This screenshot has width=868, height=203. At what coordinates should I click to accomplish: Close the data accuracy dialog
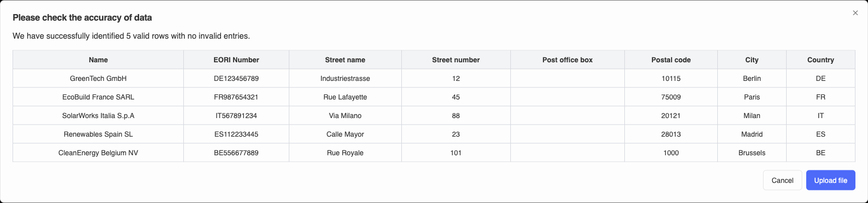point(855,13)
